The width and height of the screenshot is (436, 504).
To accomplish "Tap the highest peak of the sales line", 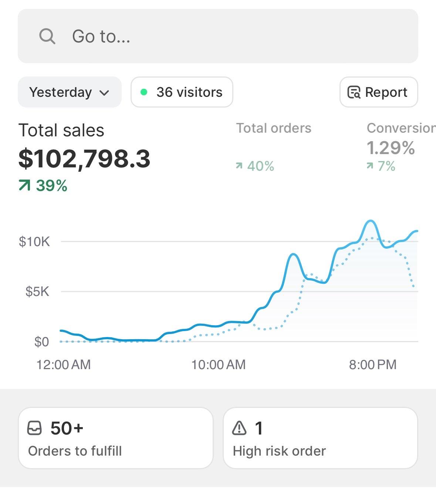I will [370, 221].
